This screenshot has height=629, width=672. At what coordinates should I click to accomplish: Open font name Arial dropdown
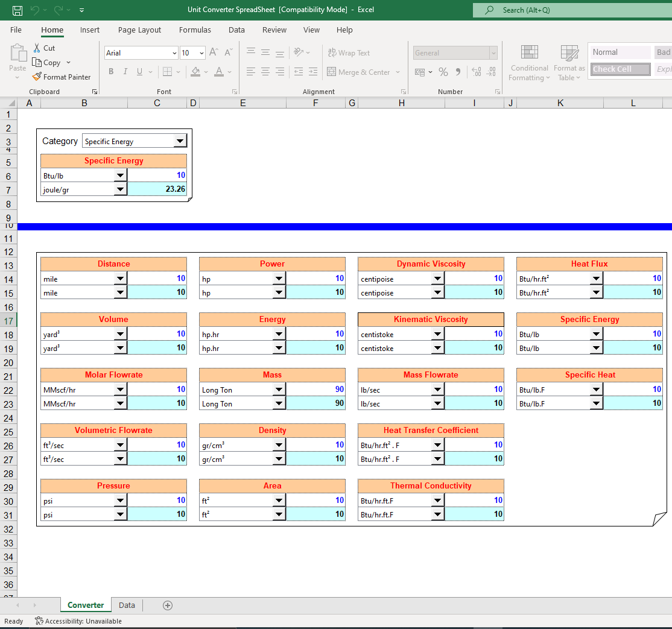coord(174,53)
